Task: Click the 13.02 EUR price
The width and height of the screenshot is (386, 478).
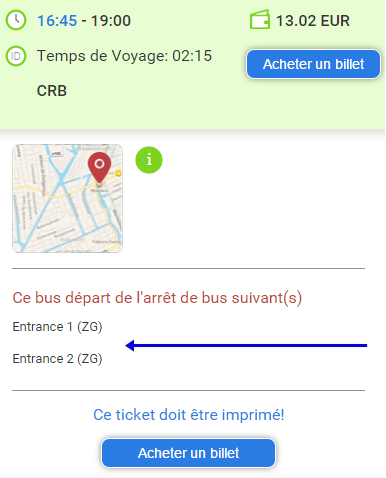Action: coord(313,21)
